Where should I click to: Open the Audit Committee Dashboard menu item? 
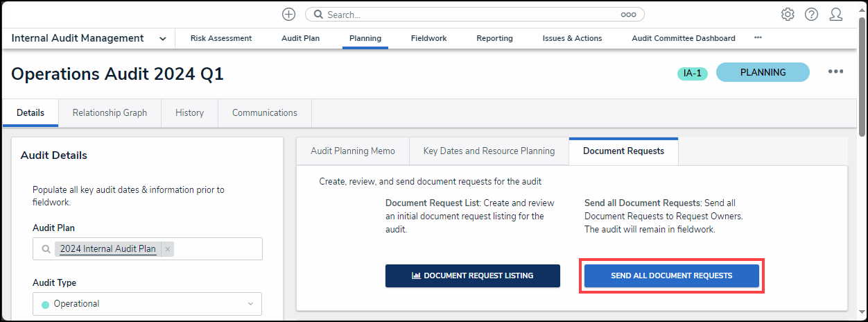click(x=683, y=39)
